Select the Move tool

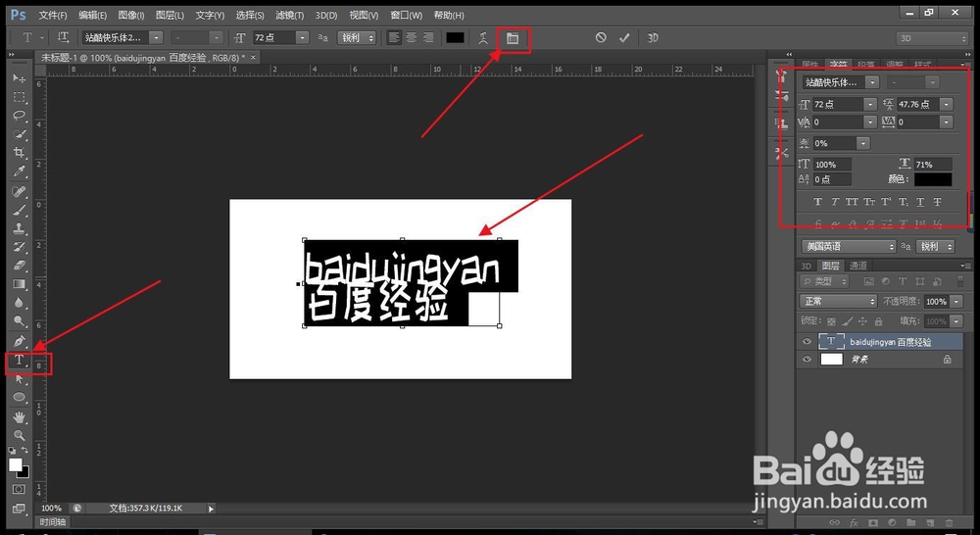pos(20,78)
